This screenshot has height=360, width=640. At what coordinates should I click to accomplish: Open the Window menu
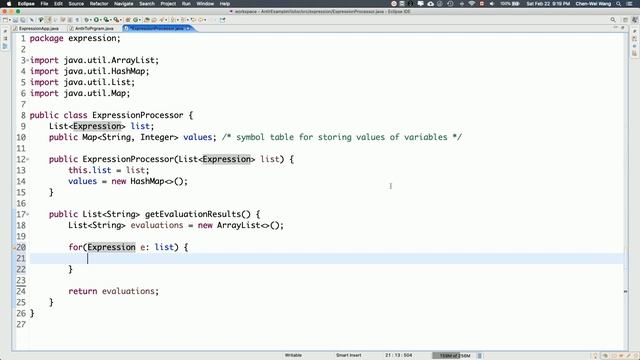[x=205, y=4]
